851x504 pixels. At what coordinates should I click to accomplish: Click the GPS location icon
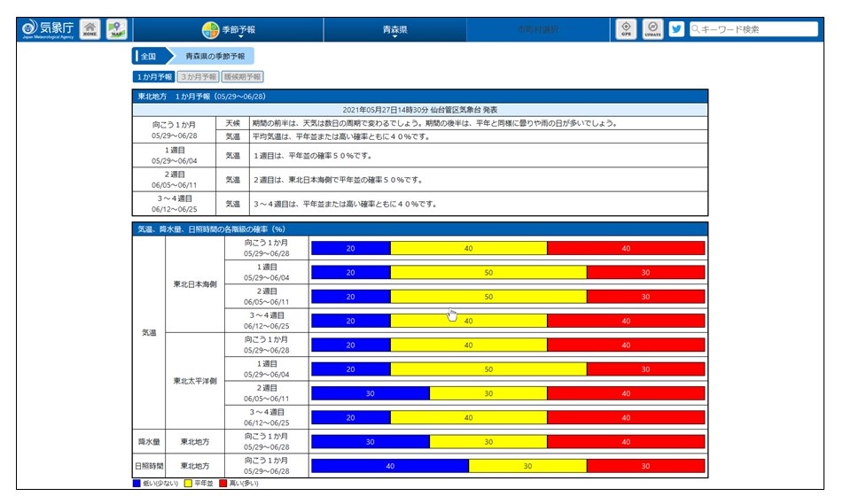(x=626, y=29)
